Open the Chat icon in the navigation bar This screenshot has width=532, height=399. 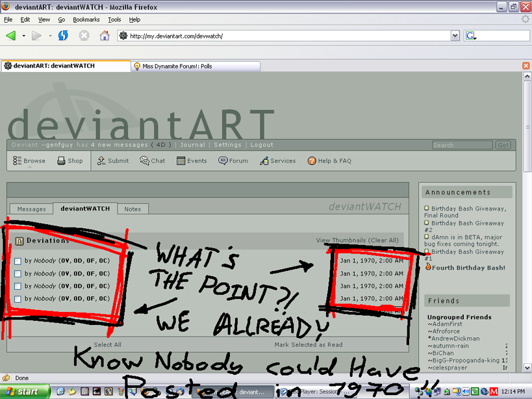144,161
